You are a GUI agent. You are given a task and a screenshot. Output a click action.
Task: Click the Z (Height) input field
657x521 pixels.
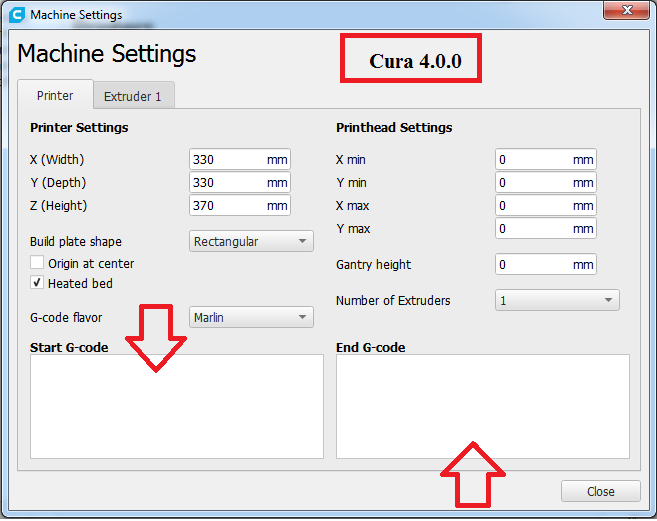240,205
